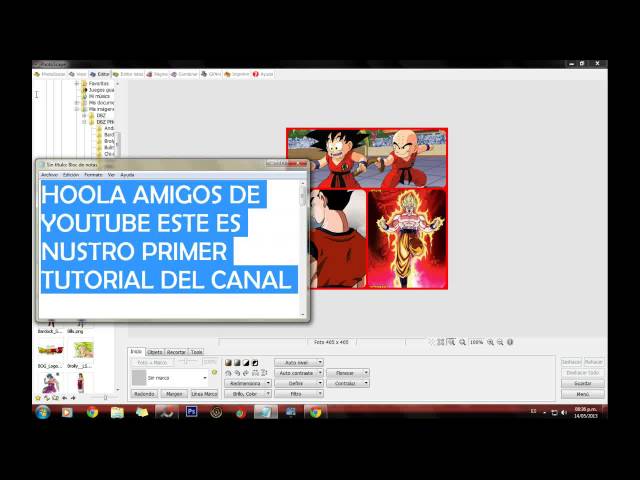
Task: Switch to the Visor tab
Action: 78,74
